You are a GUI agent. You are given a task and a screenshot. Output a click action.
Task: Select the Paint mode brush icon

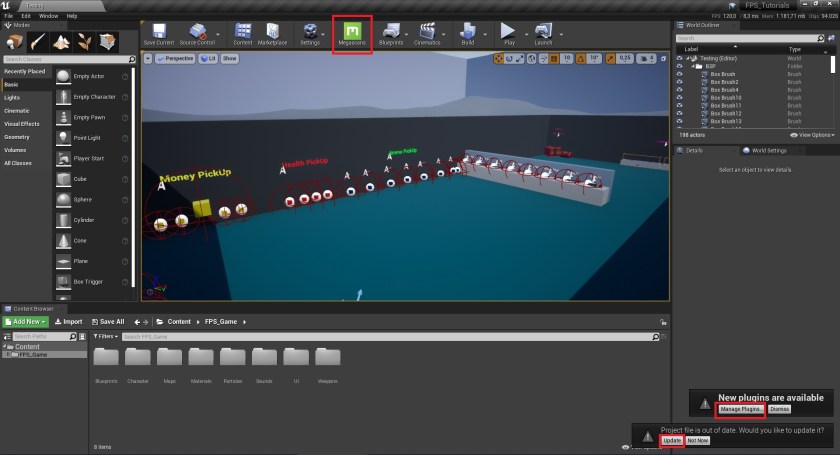click(37, 42)
